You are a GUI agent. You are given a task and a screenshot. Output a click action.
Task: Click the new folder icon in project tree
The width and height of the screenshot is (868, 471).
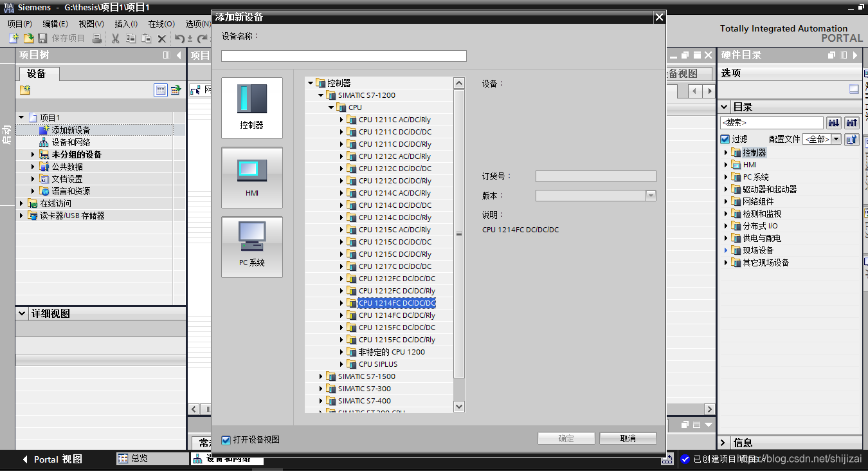coord(25,90)
